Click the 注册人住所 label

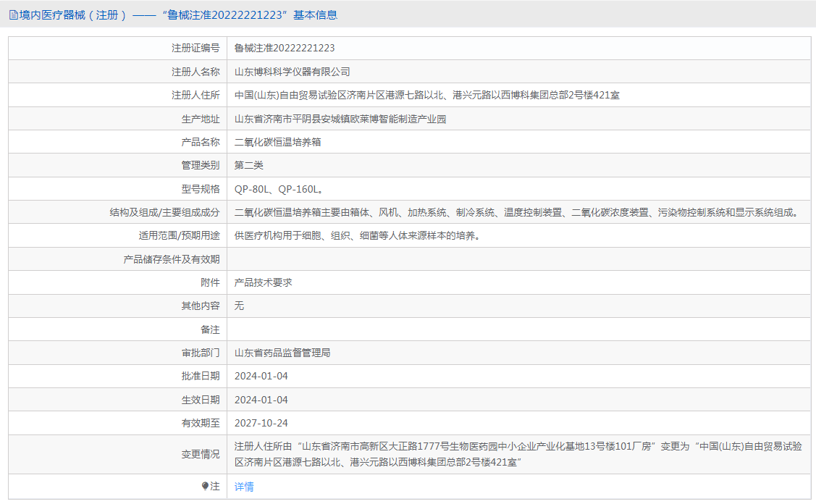coord(195,96)
